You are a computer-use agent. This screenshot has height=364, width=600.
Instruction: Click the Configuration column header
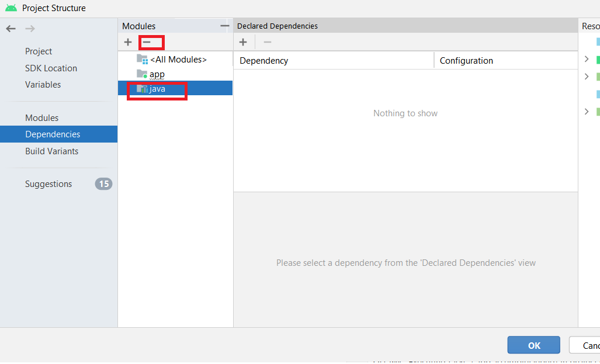466,61
